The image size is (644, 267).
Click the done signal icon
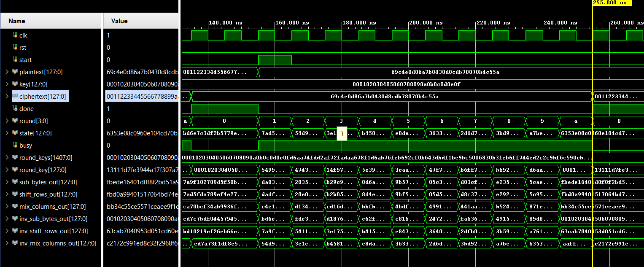pos(15,109)
